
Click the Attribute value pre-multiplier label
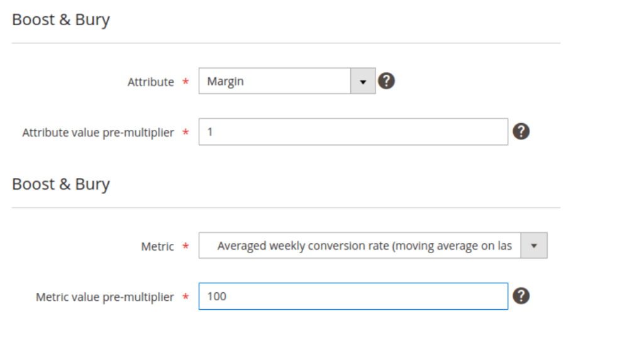point(98,133)
